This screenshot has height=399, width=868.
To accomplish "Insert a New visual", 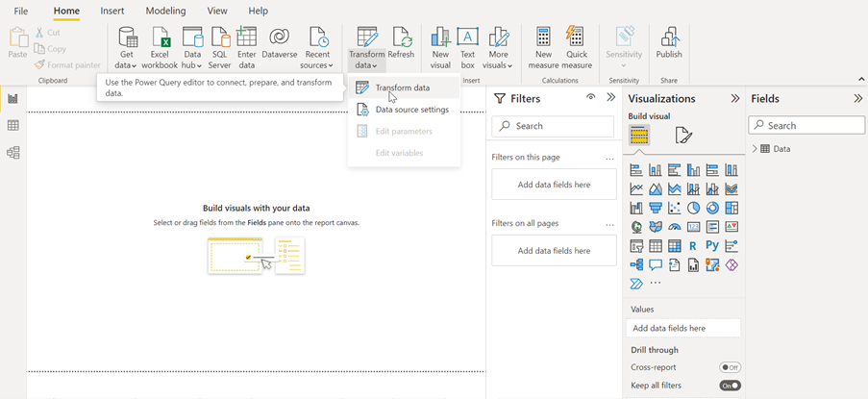I will [440, 48].
